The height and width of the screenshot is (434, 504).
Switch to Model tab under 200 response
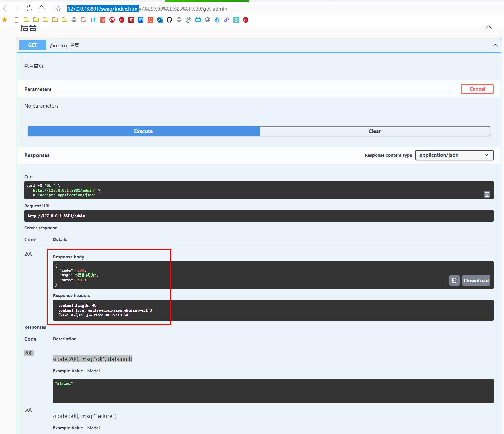tap(93, 371)
